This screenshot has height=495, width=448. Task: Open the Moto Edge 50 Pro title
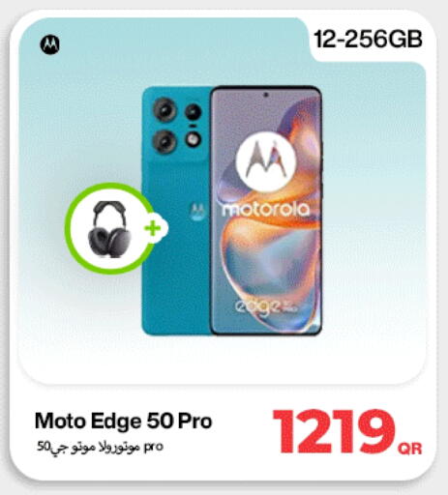[x=123, y=421]
